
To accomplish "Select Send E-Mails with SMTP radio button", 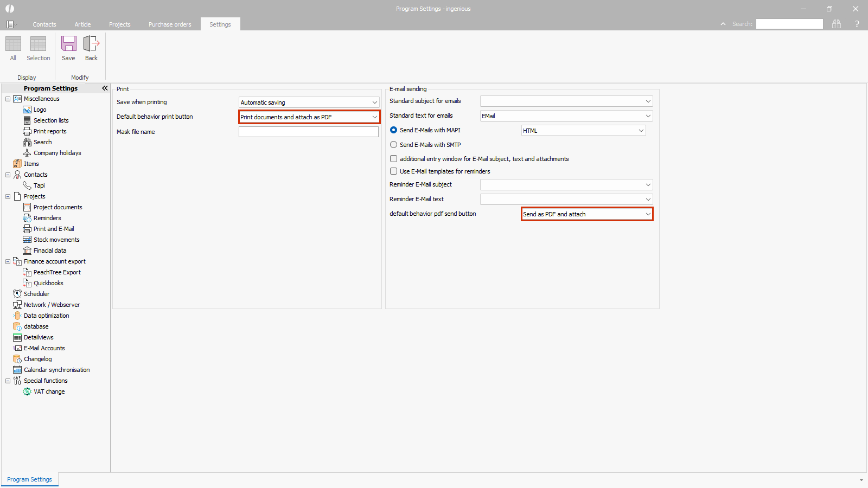I will pos(394,145).
